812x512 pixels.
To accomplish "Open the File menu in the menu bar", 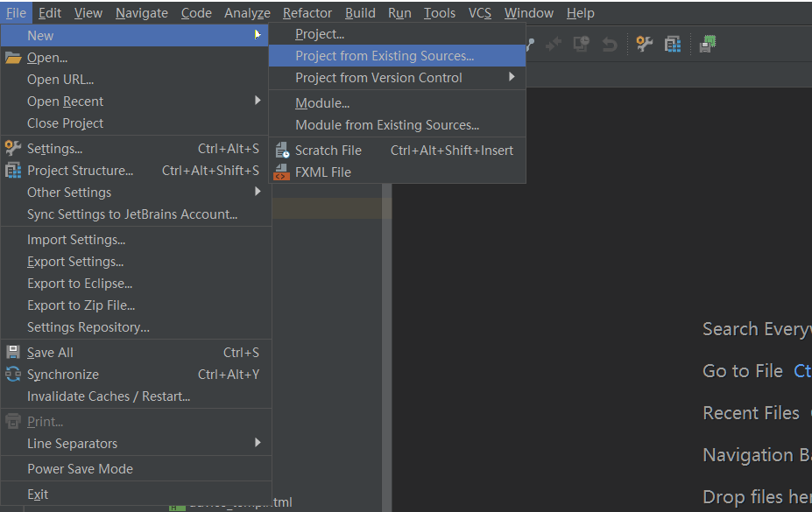I will [x=16, y=13].
